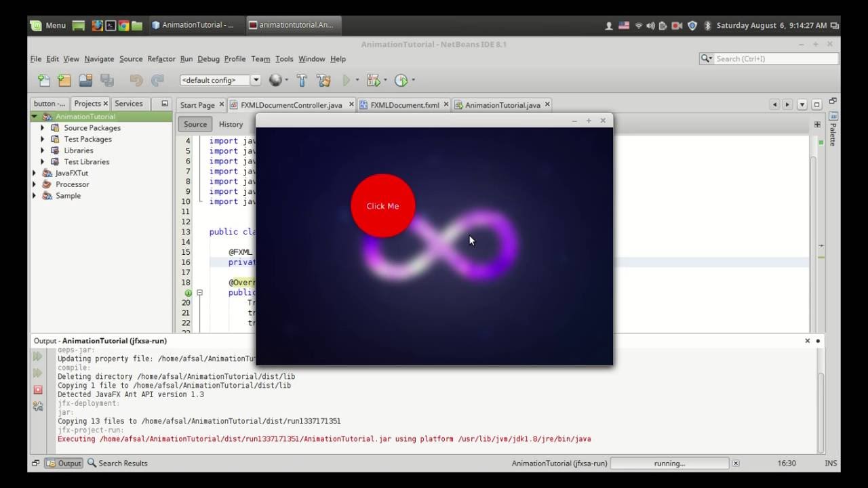
Task: Clean and Build with hammer-broom icon
Action: 323,80
